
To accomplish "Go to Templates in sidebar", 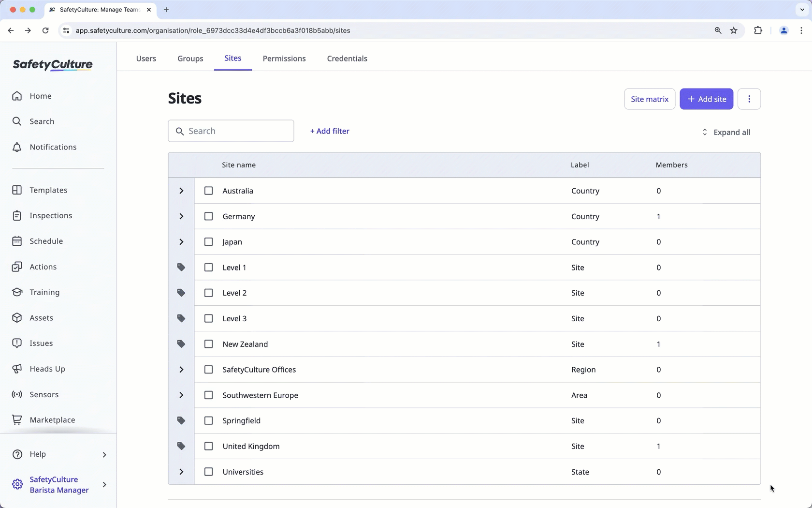I will [40, 190].
